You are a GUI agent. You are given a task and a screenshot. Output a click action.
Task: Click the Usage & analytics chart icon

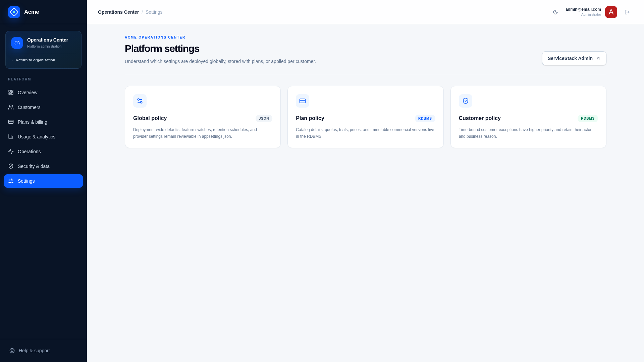click(x=11, y=137)
